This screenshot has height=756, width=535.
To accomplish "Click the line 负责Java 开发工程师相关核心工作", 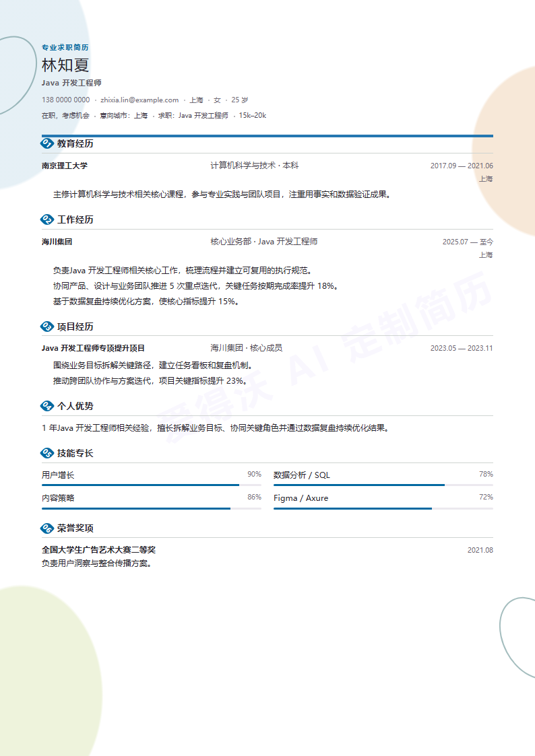I will 183,271.
